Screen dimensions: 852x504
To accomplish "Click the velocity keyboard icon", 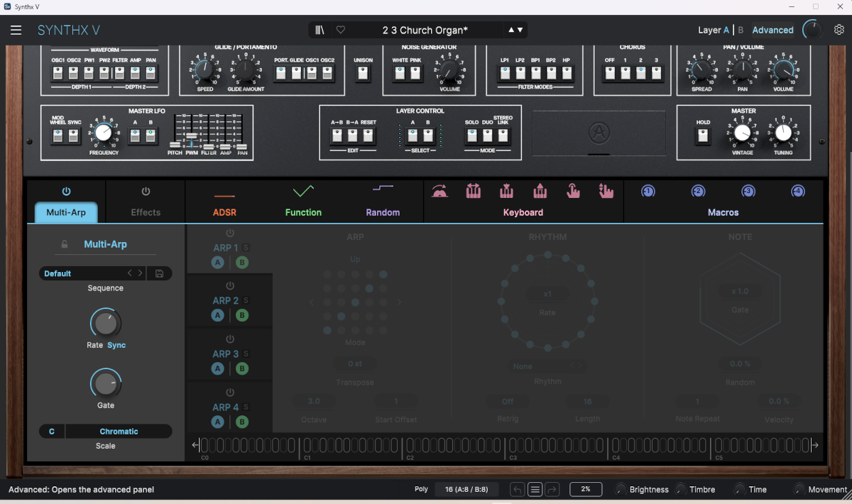I will [440, 191].
